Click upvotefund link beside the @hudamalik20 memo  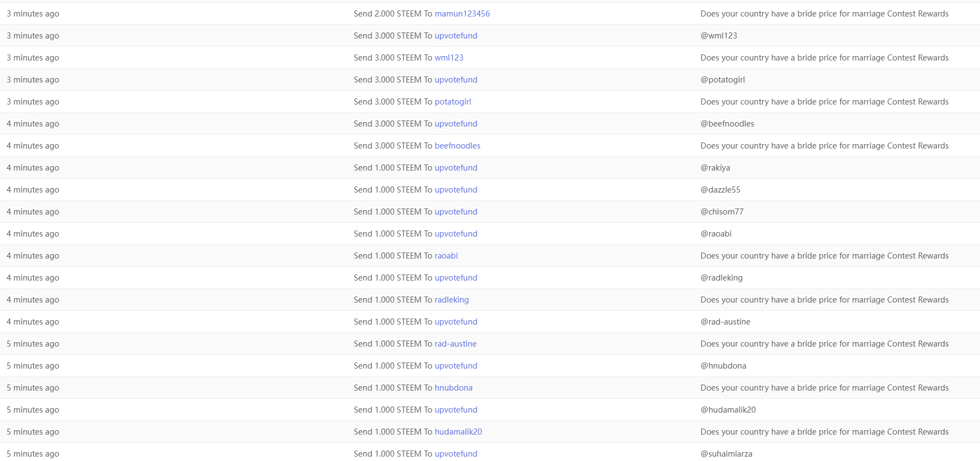click(456, 410)
